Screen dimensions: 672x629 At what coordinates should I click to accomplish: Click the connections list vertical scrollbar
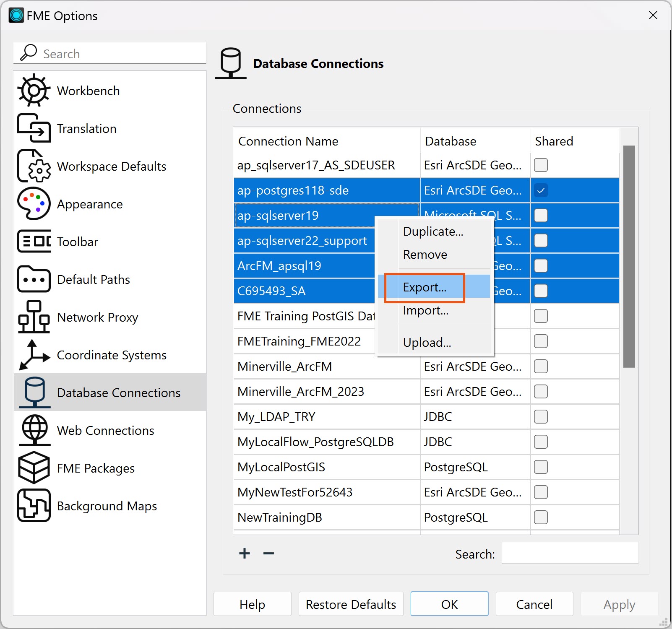click(x=629, y=257)
